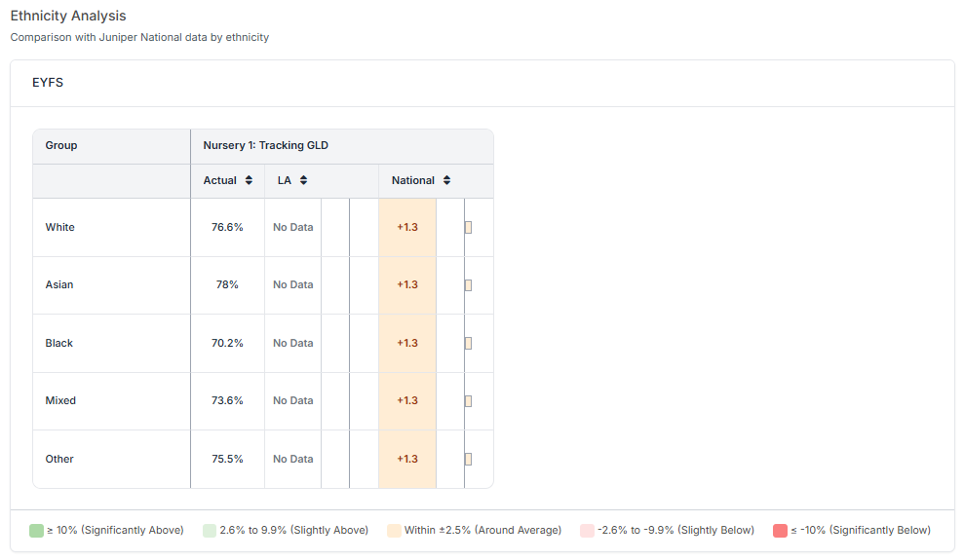The height and width of the screenshot is (560, 964).
Task: Click the Other row national bar marker
Action: click(x=469, y=459)
